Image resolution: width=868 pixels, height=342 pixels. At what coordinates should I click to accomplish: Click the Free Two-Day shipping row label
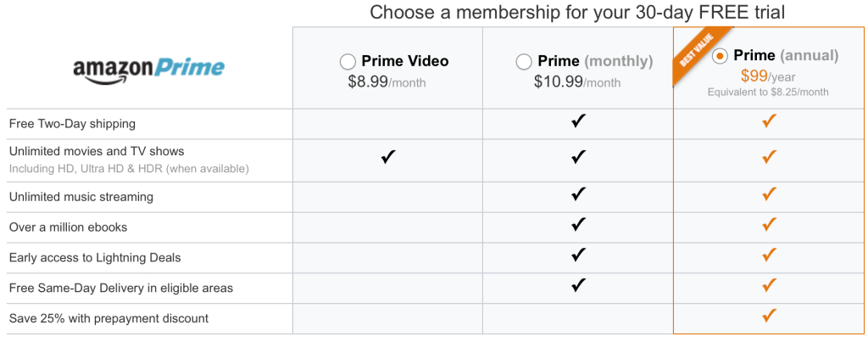coord(72,124)
